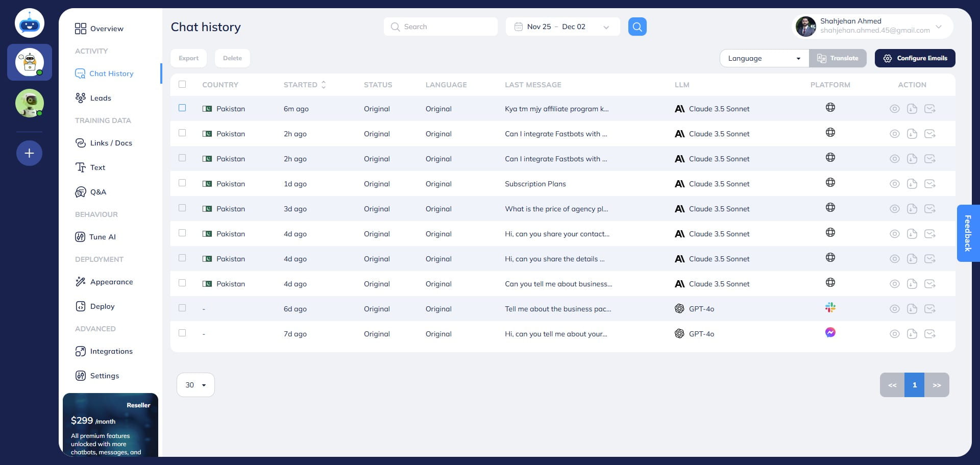Screen dimensions: 980x465
Task: Download transcript of the Subscription Plans chat
Action: point(912,184)
